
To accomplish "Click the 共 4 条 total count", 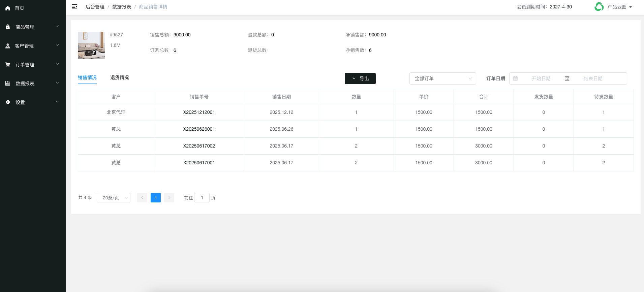I will pyautogui.click(x=85, y=198).
